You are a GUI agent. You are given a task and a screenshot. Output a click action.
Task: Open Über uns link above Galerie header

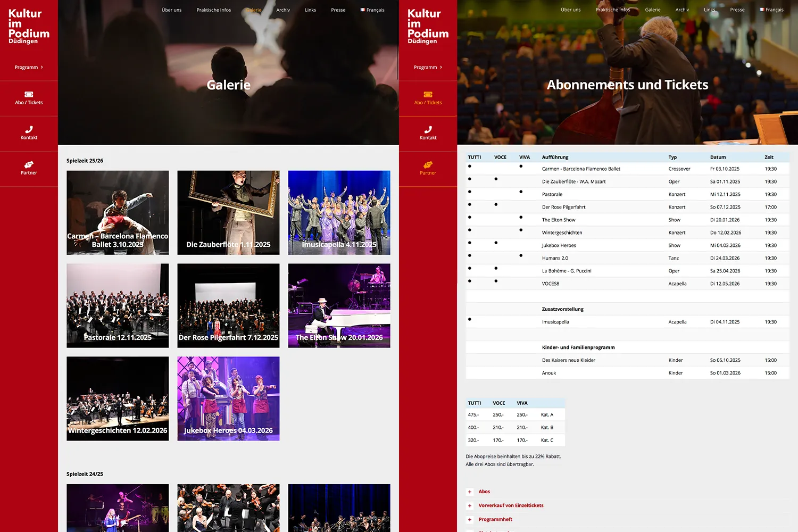tap(171, 10)
